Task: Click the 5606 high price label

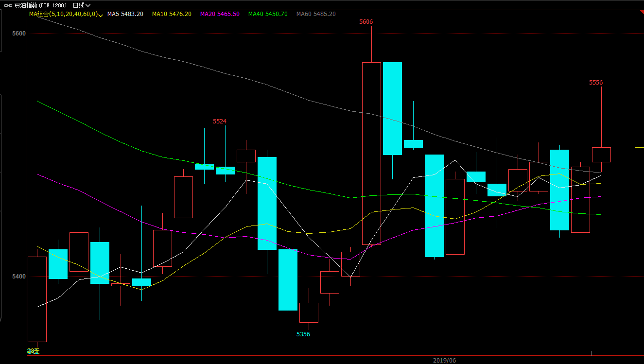Action: 366,22
